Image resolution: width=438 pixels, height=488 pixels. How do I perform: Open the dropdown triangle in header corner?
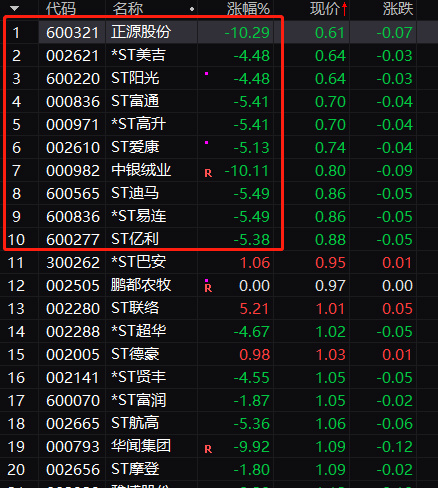[14, 9]
